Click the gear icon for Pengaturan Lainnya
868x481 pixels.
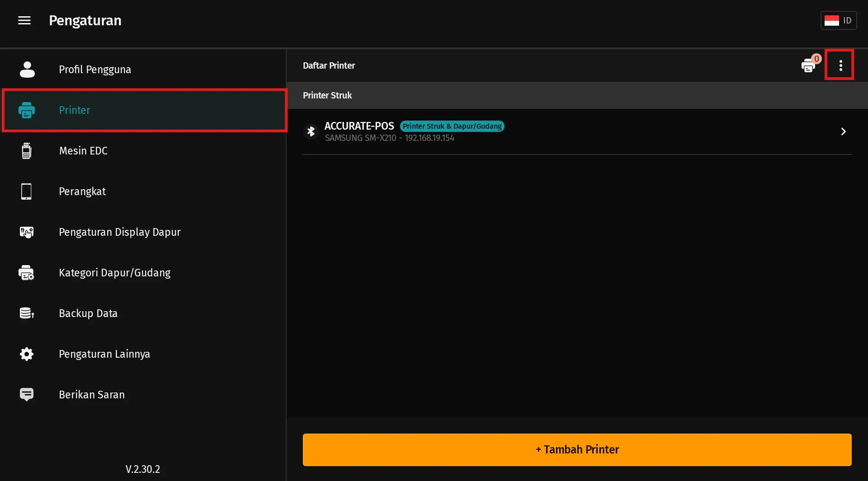click(x=27, y=354)
